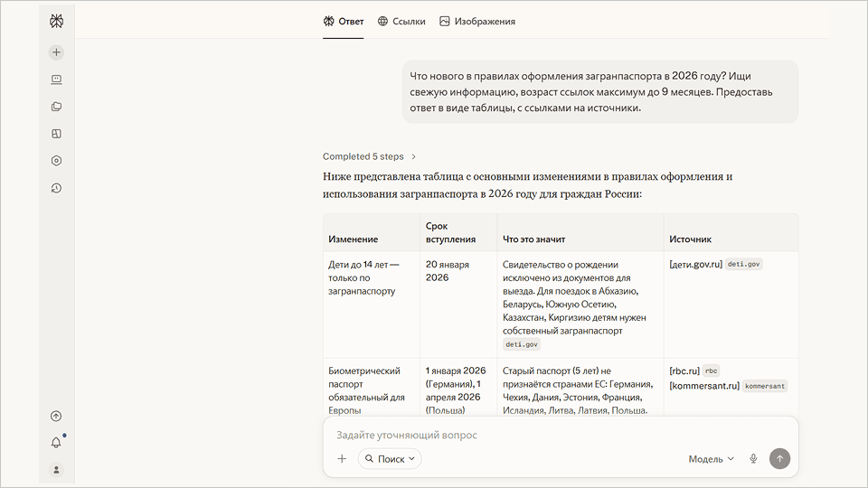Viewport: 868px width, 488px height.
Task: Click the upgrade arrow circle icon
Action: (56, 416)
